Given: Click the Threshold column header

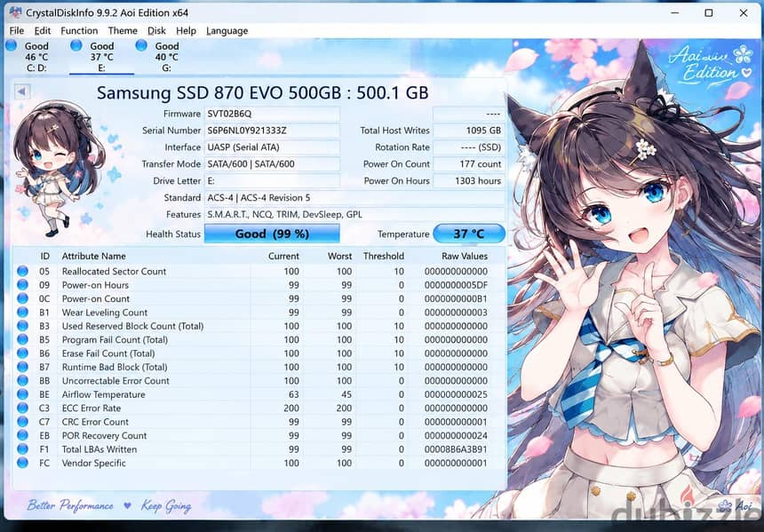Looking at the screenshot, I should (x=384, y=257).
